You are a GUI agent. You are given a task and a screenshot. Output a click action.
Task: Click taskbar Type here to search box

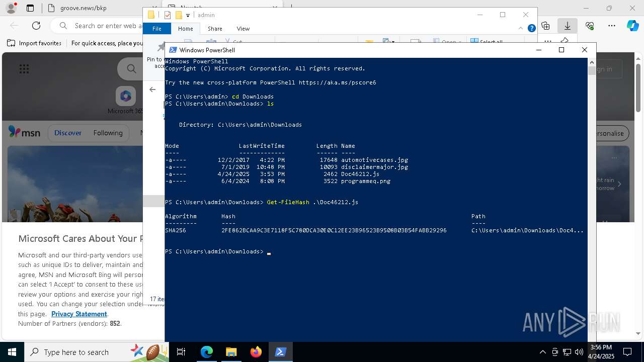(97, 352)
